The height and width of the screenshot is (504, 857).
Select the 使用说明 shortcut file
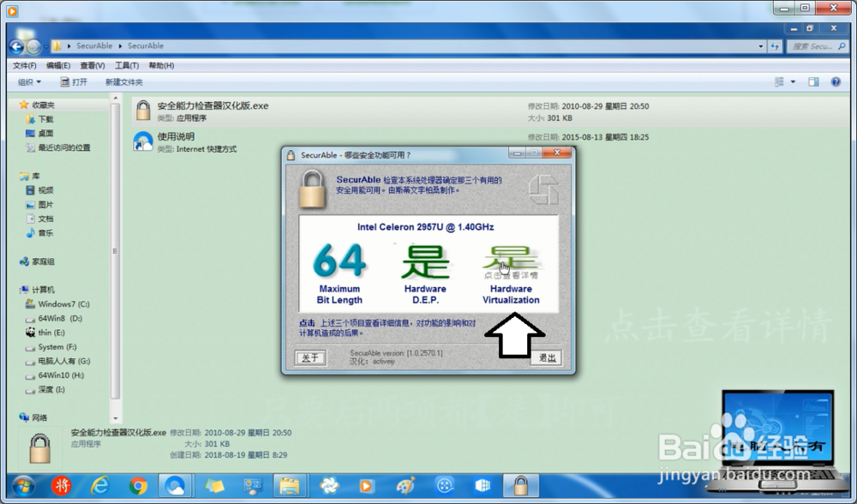click(490, 141)
